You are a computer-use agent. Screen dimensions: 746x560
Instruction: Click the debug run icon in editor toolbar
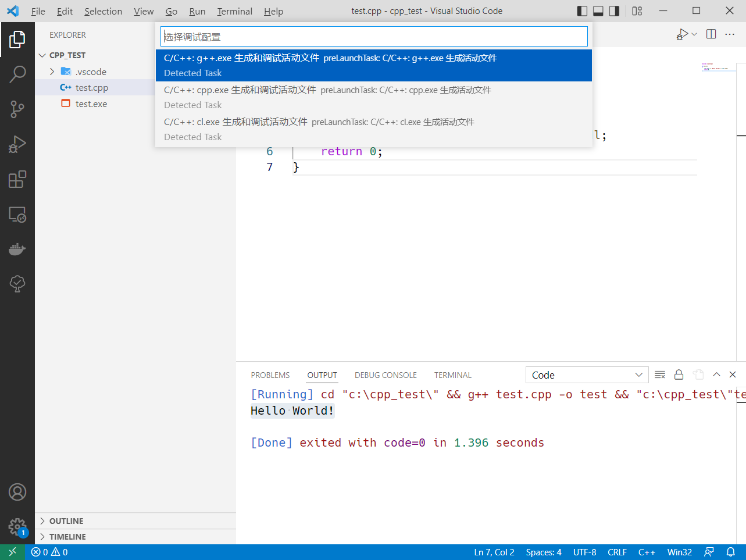click(x=682, y=35)
